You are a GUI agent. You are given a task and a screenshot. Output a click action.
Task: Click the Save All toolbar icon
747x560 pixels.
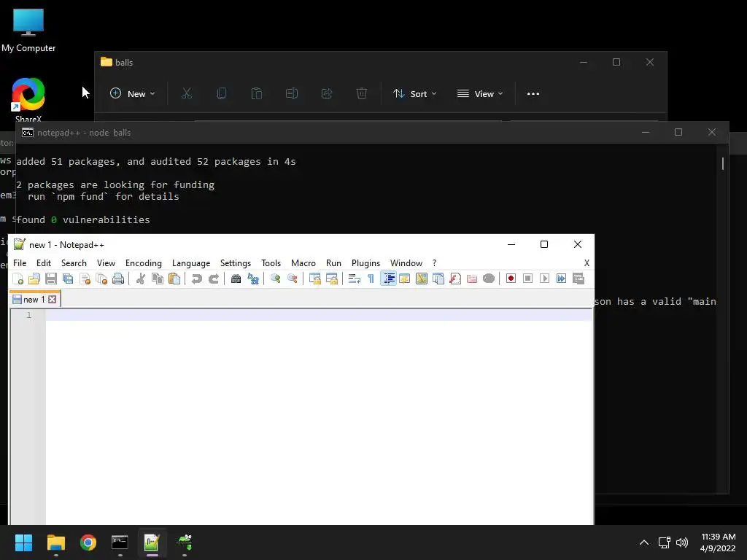(x=68, y=279)
